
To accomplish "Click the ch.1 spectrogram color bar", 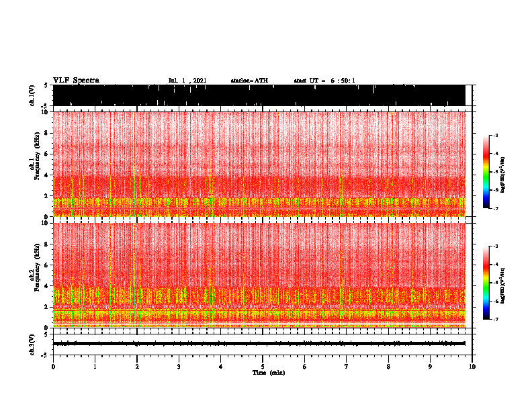I will [x=486, y=172].
